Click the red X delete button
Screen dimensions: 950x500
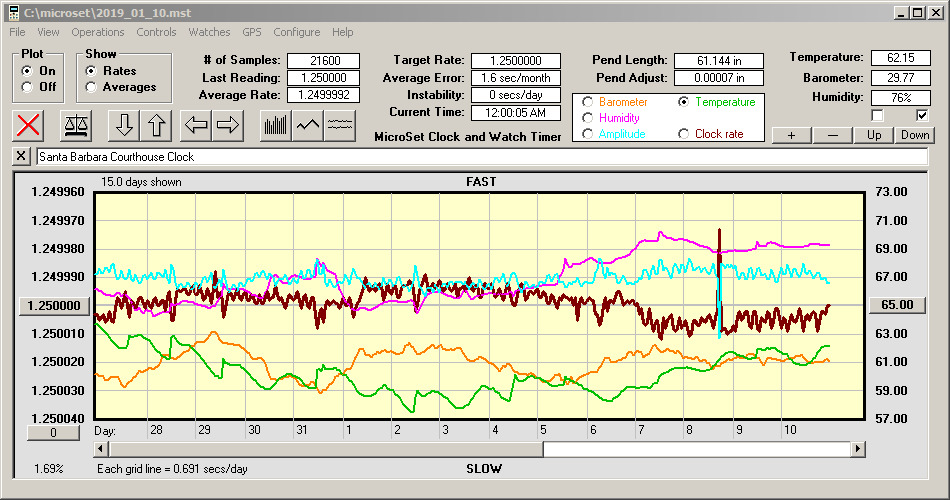coord(30,125)
